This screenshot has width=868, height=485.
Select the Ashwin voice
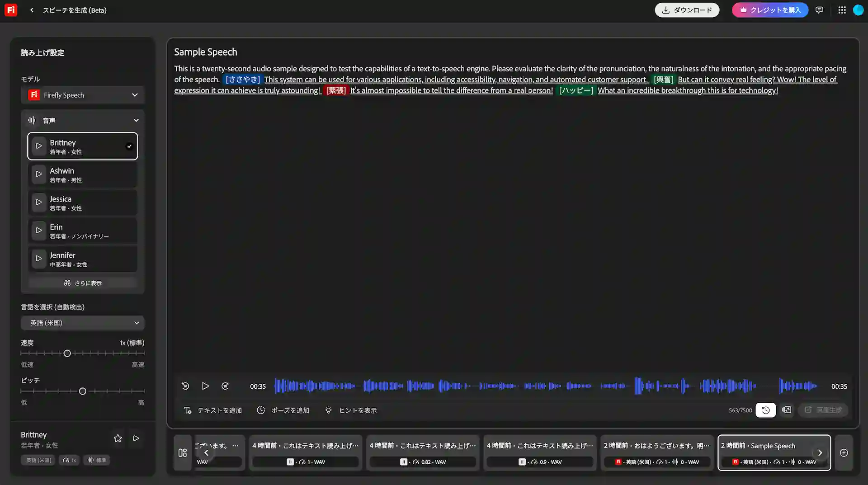coord(83,174)
